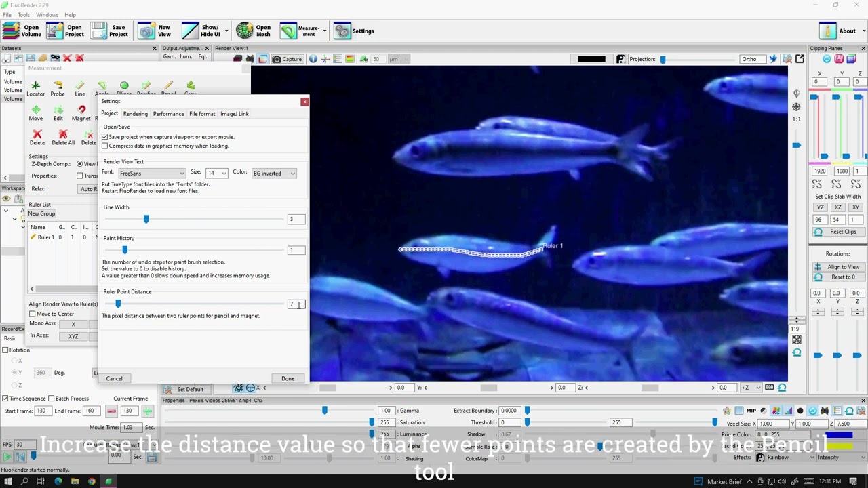Toggle the Time Sequence checkbox
This screenshot has height=488, width=868.
(5, 399)
